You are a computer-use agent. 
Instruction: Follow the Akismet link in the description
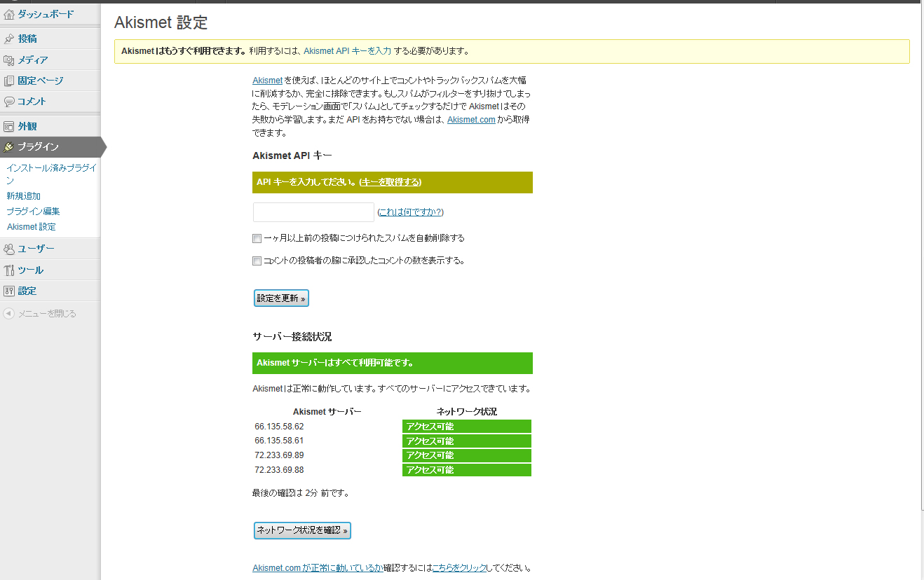[x=267, y=81]
